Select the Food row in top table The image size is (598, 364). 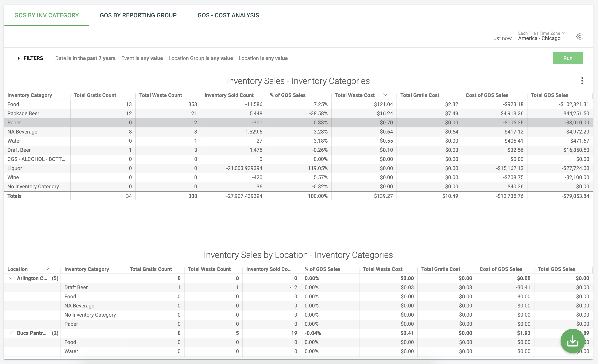298,104
